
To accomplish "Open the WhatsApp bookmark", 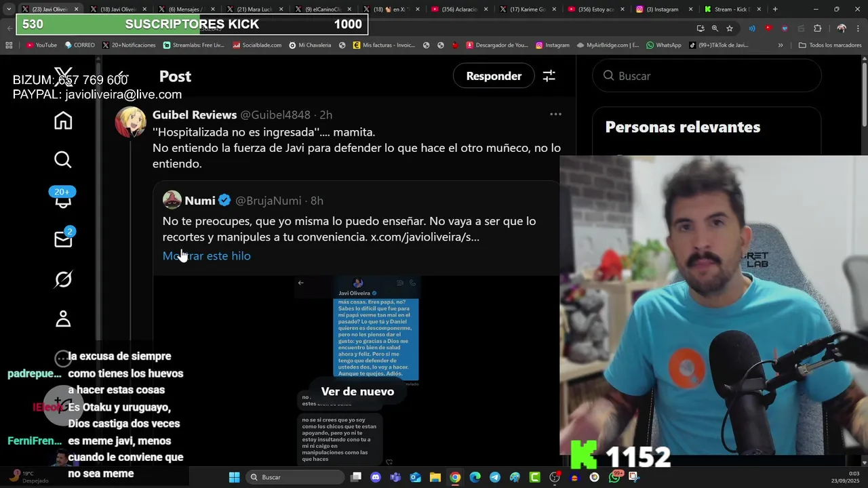I will 663,45.
